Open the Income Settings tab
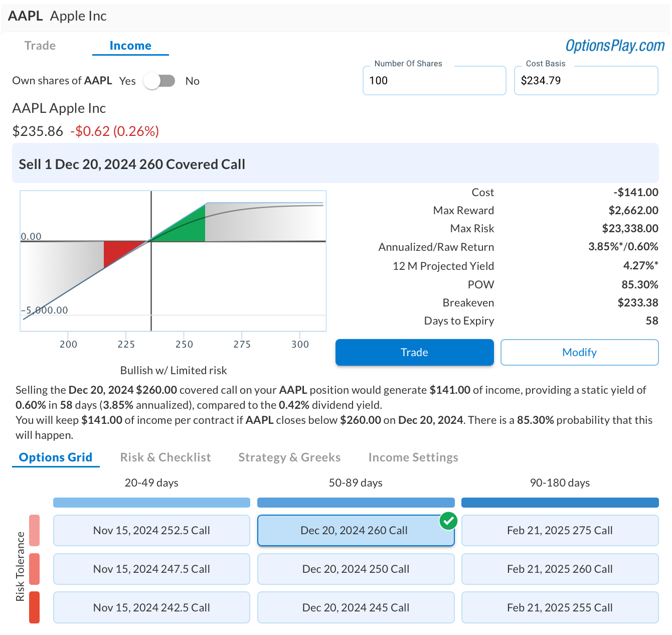The image size is (672, 635). coord(413,457)
